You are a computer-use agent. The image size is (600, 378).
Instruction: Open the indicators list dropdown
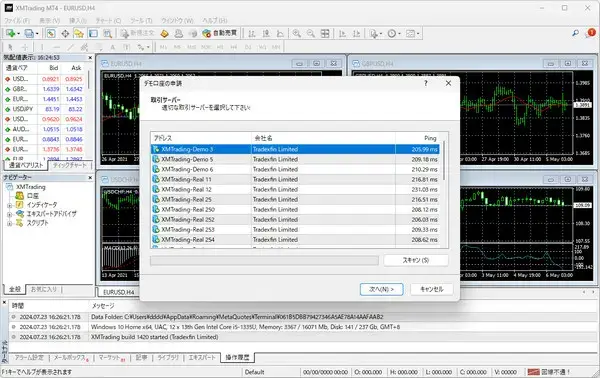[x=375, y=34]
